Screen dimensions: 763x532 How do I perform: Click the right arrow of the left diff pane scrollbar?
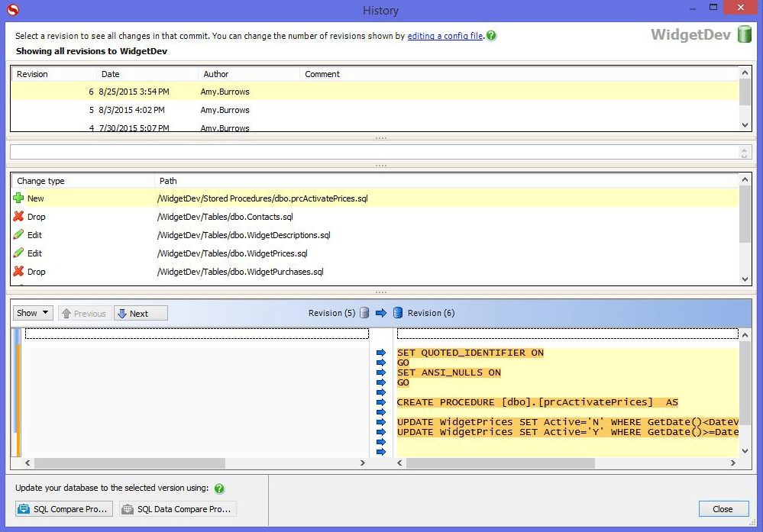point(363,463)
